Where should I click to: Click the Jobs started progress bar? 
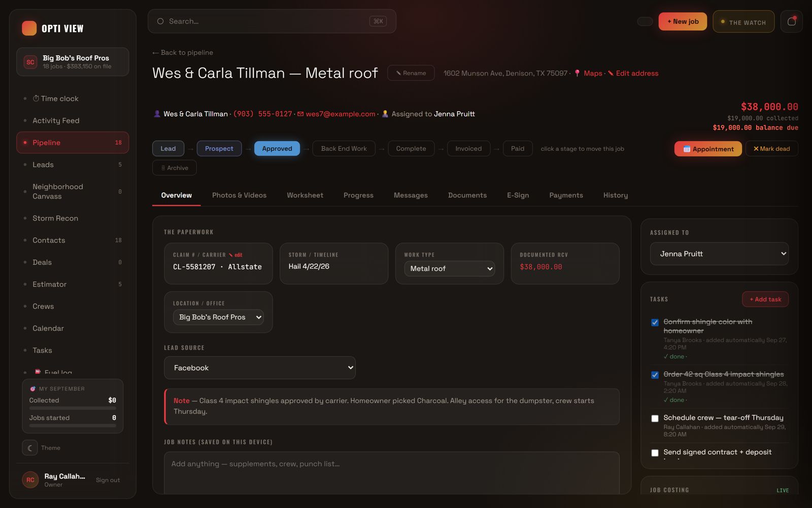pyautogui.click(x=73, y=426)
